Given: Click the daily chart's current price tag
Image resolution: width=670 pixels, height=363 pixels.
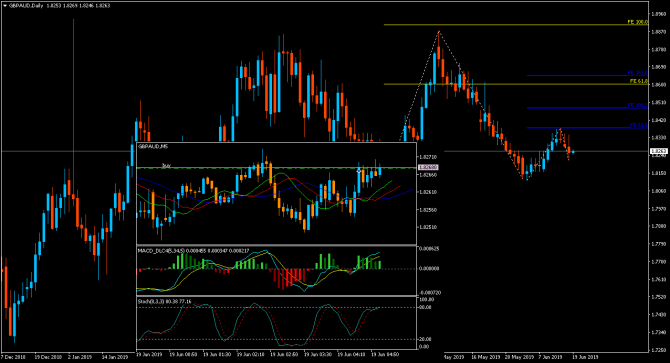Looking at the screenshot, I should click(658, 151).
